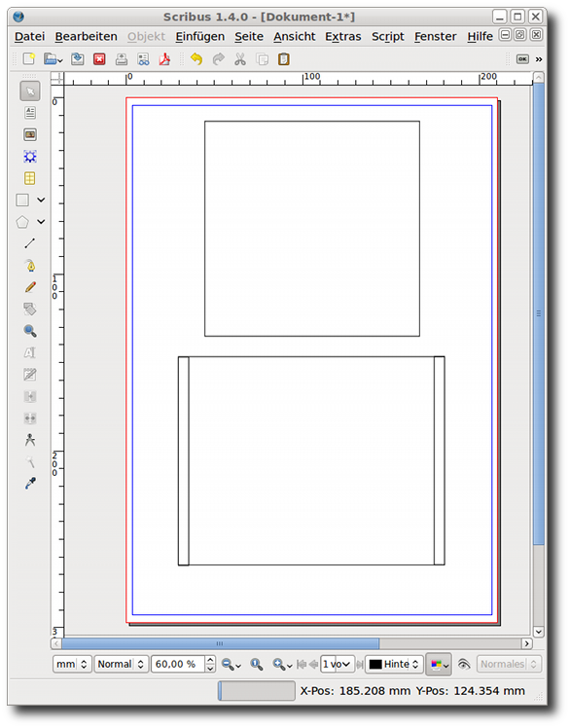570x728 pixels.
Task: Select the Insert Table tool
Action: (30, 178)
